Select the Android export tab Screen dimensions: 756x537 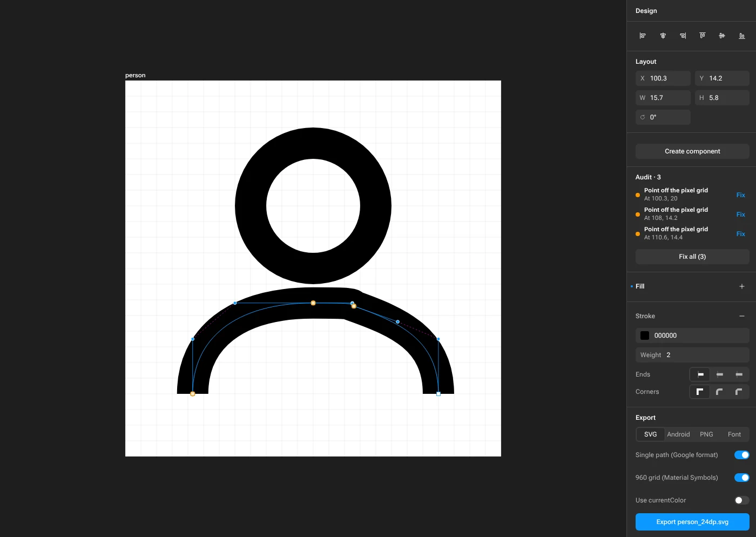click(x=678, y=434)
